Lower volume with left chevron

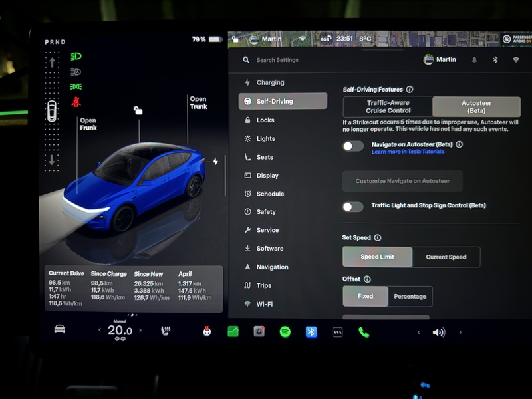click(x=418, y=332)
